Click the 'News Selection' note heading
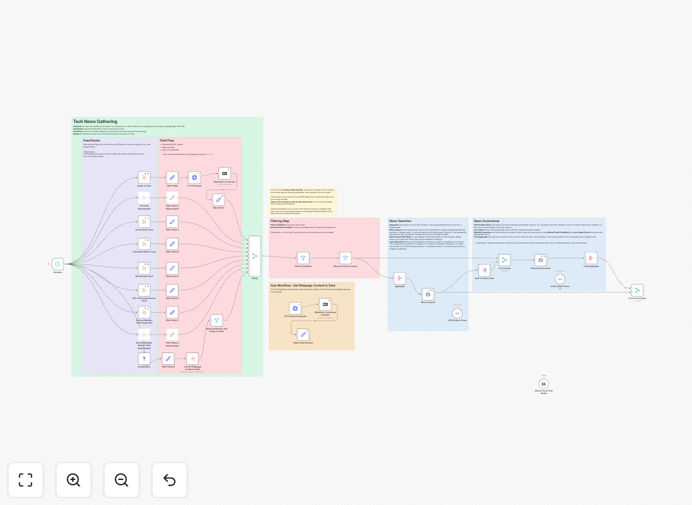 pos(400,221)
